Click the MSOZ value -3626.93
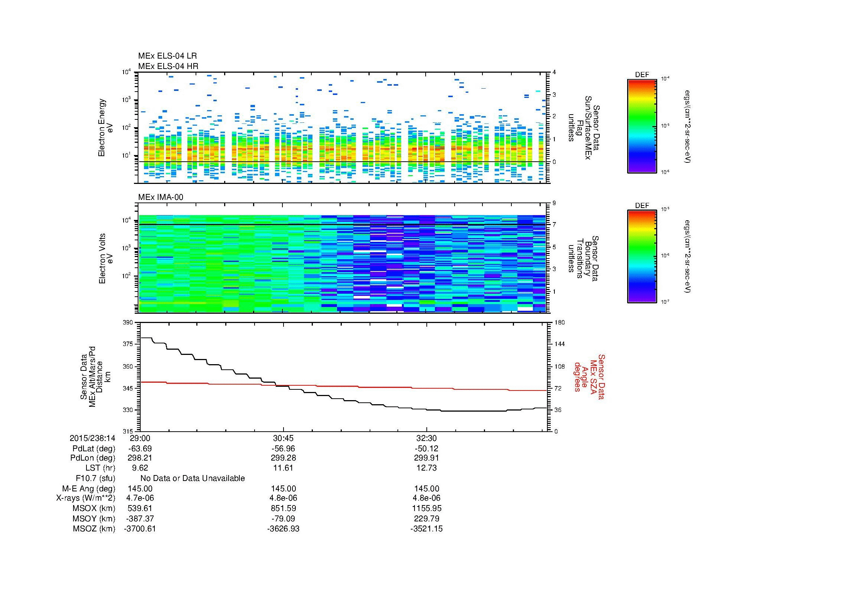The height and width of the screenshot is (613, 868). tap(283, 529)
